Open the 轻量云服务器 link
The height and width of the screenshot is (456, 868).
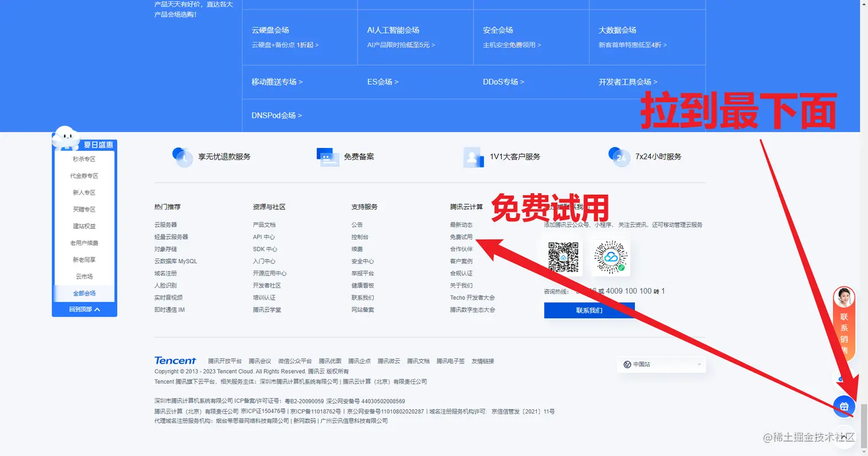pos(171,237)
